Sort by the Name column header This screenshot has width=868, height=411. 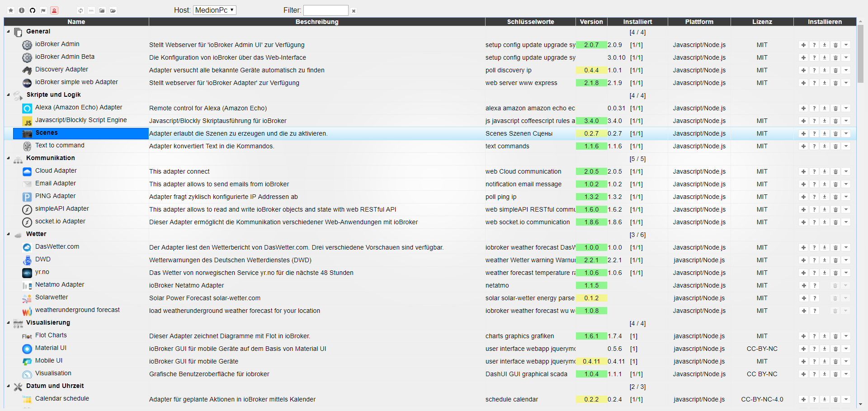pos(76,22)
